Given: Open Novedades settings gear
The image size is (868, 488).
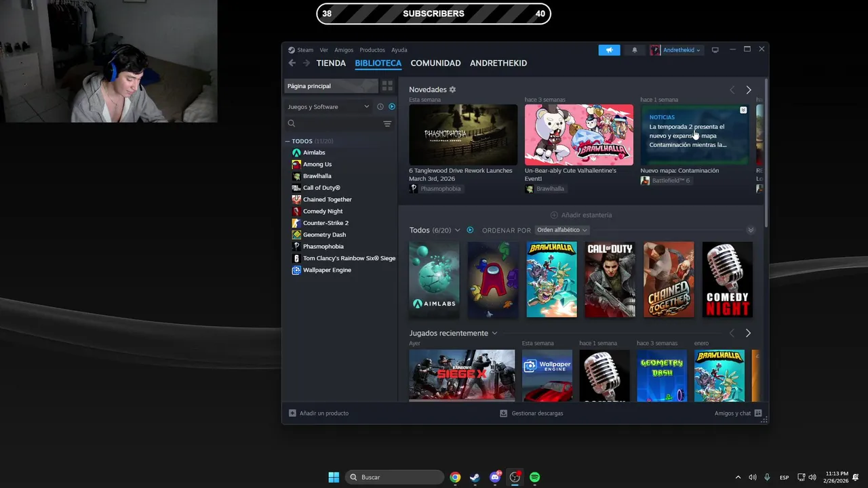Looking at the screenshot, I should [x=452, y=89].
